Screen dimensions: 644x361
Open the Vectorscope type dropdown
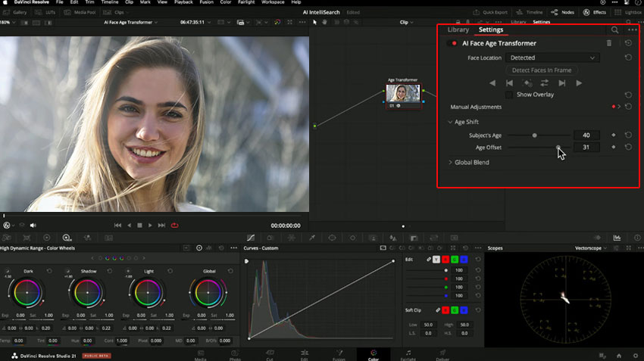[591, 248]
